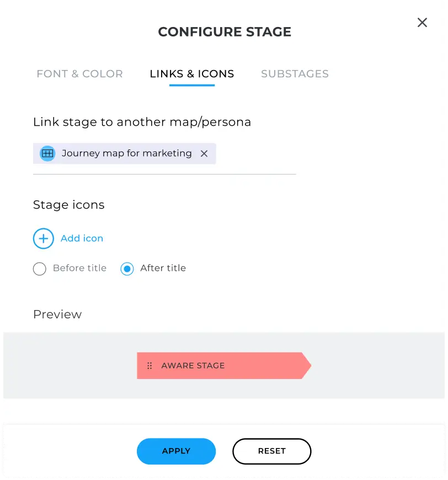Click the Add icon link
The width and height of the screenshot is (448, 480).
point(82,238)
